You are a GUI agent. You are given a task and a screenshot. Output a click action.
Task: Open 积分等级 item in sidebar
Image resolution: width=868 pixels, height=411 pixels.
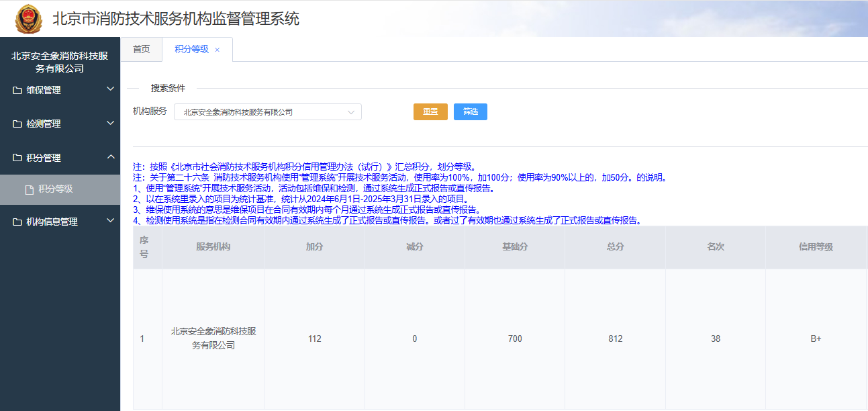click(x=56, y=189)
